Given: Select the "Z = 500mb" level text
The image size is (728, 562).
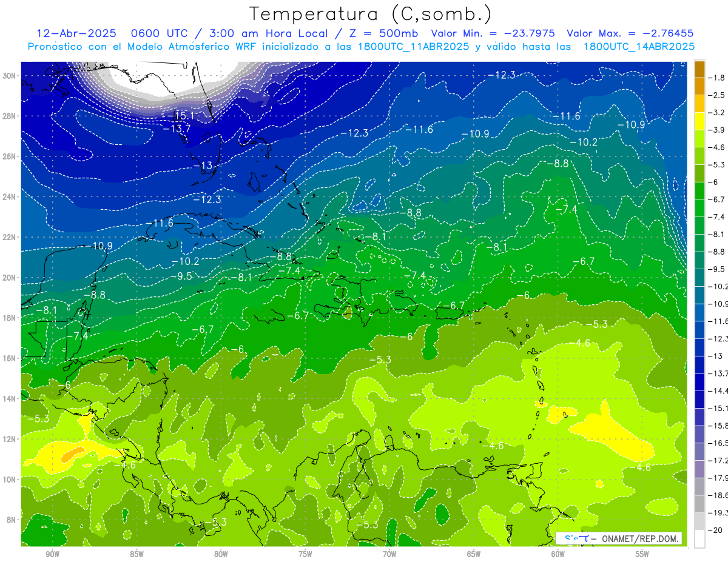Looking at the screenshot, I should tap(382, 33).
